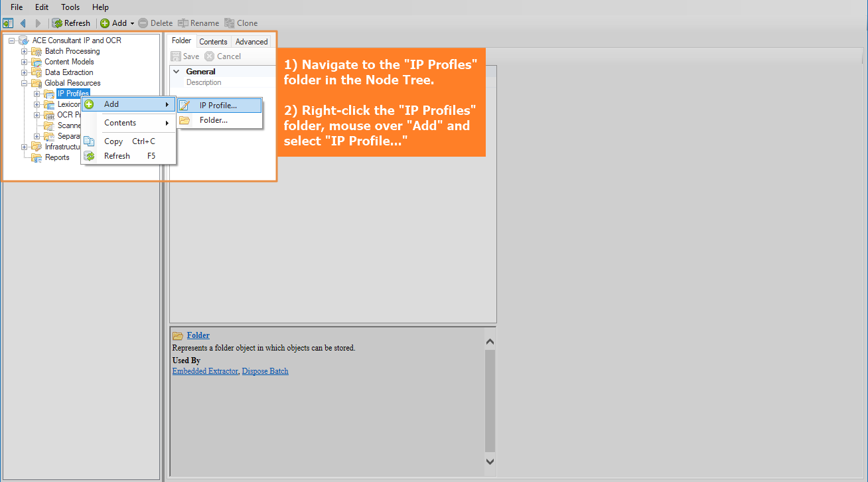Open the Embedded Extractor link
The width and height of the screenshot is (868, 482).
click(205, 371)
